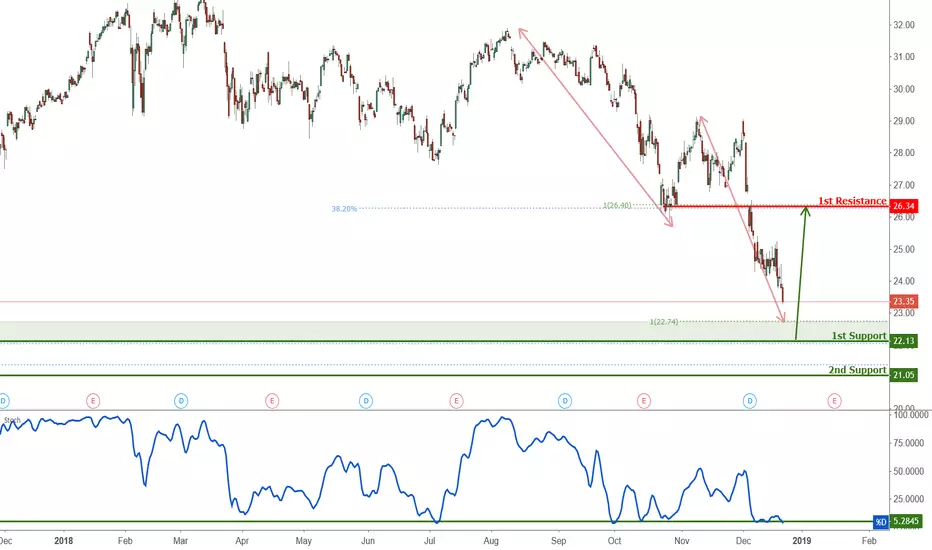Click the red 26.34 resistance price tag
Viewport: 932px width, 550px height.
pyautogui.click(x=903, y=206)
